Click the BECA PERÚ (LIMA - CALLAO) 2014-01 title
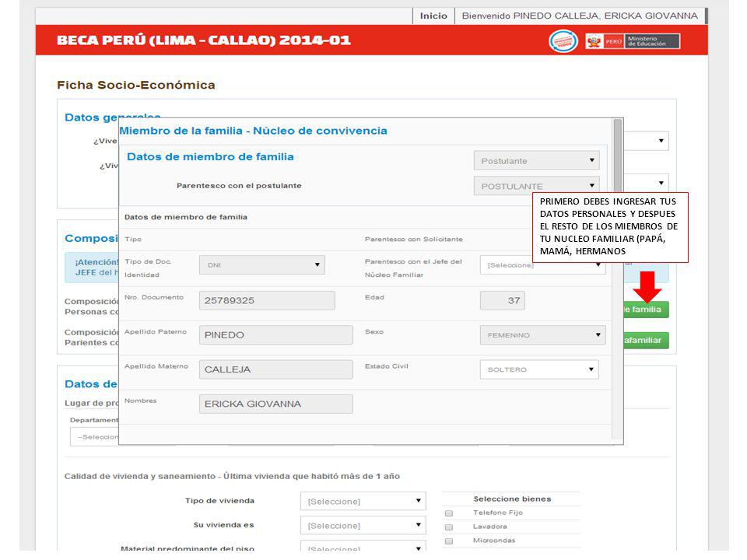 click(204, 40)
